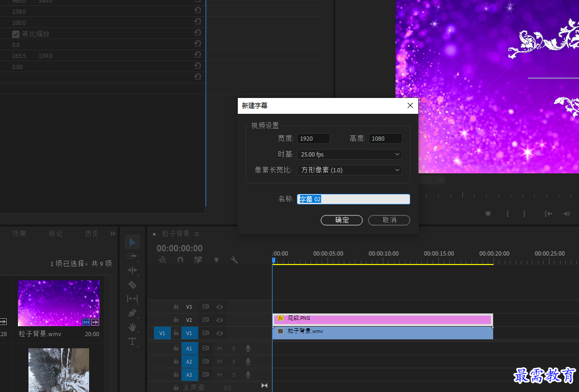Toggle Sync Lock on track V3

tap(206, 307)
